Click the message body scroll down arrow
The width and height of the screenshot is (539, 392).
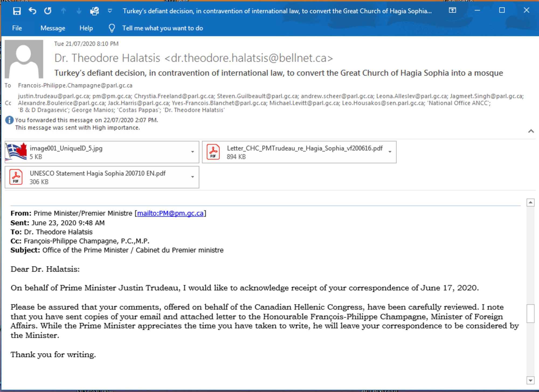coord(530,380)
